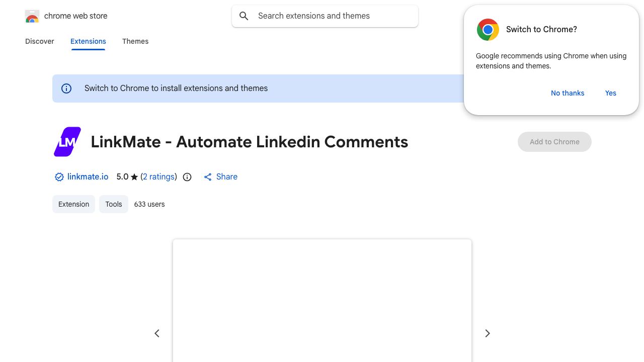Click the LinkMate - Automate Linkedin Comments heading

pos(250,142)
